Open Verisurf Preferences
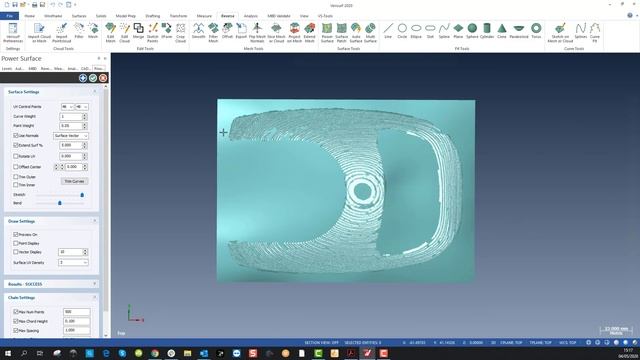 (x=13, y=32)
